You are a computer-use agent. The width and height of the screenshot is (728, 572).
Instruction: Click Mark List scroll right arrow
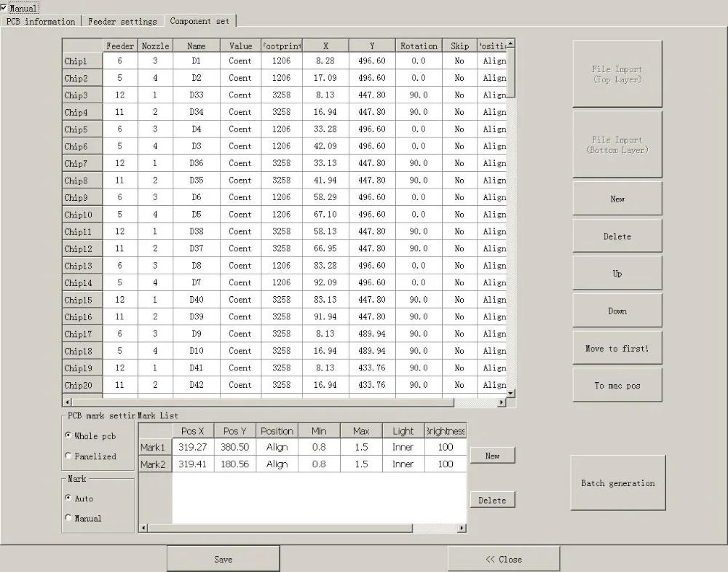click(462, 528)
